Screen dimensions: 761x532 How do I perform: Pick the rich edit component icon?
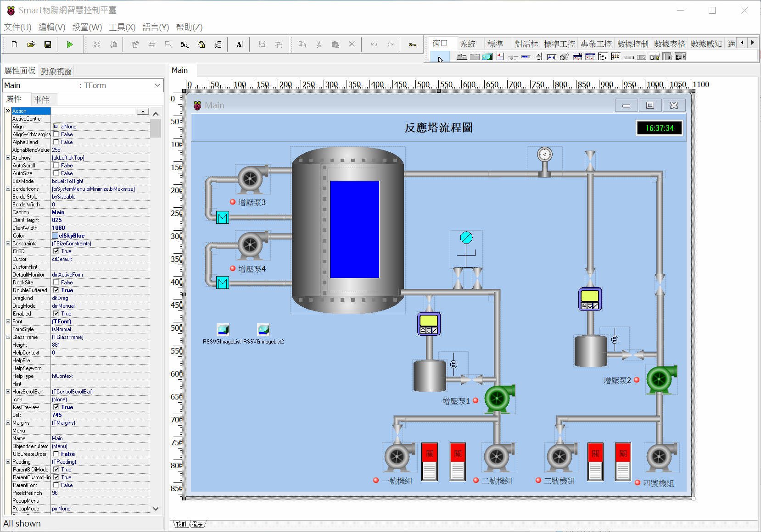(x=500, y=57)
